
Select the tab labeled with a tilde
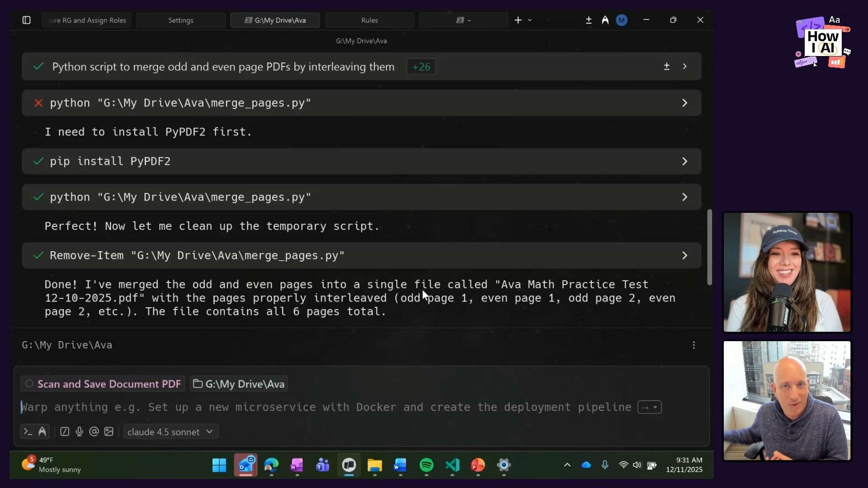coord(464,20)
